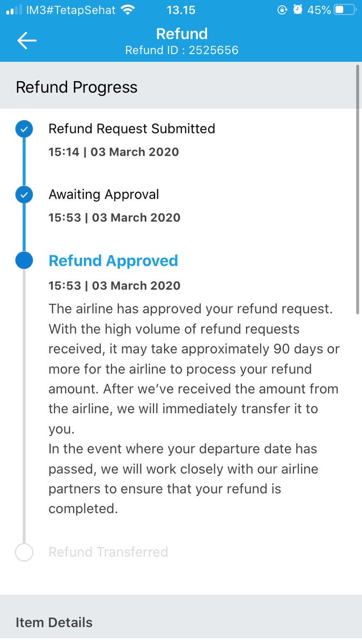This screenshot has width=362, height=644.
Task: Tap the Awaiting Approval step label
Action: [x=104, y=194]
